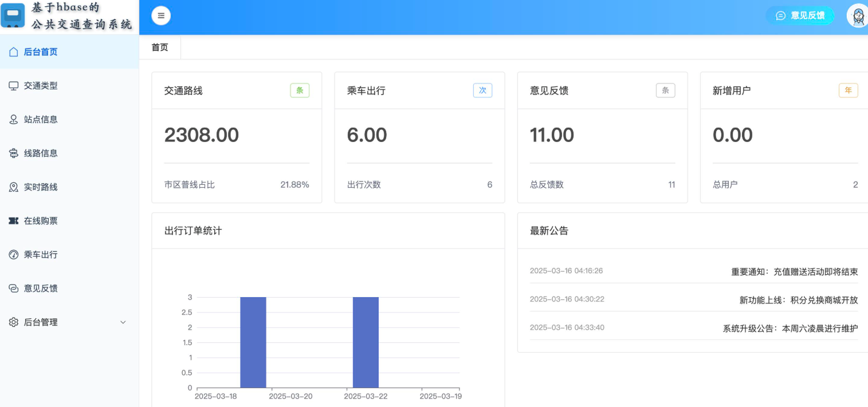868x407 pixels.
Task: Open 意见反馈 in the sidebar menu
Action: (69, 289)
